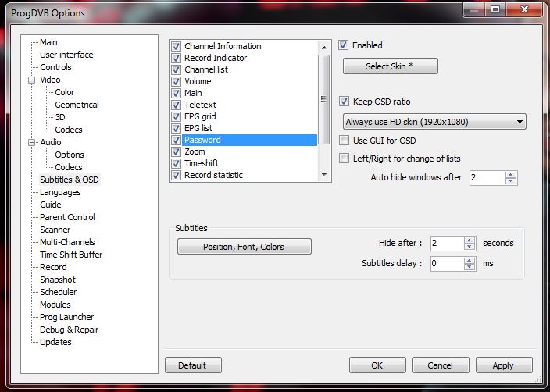
Task: Disable the Enabled checkbox
Action: [344, 45]
